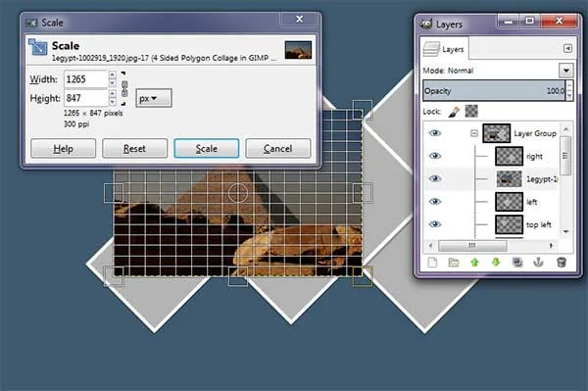Select the right layer thumbnail

pos(509,156)
